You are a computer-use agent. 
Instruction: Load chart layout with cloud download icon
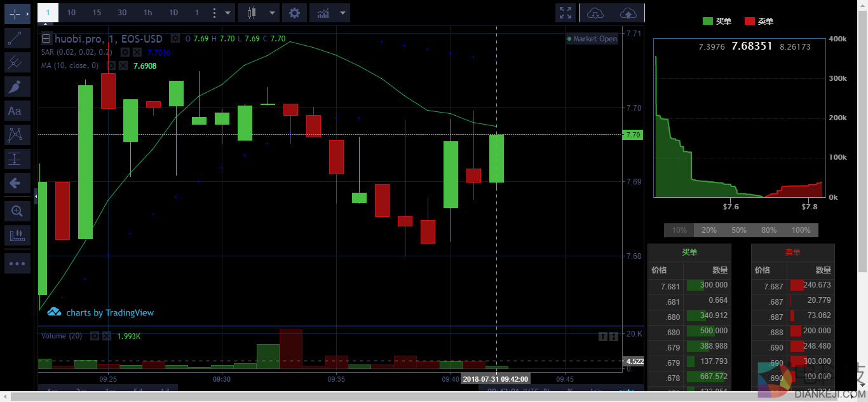595,13
